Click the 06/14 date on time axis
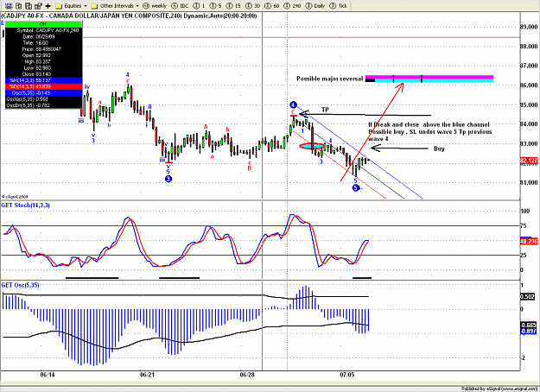This screenshot has width=540, height=392. [48, 375]
